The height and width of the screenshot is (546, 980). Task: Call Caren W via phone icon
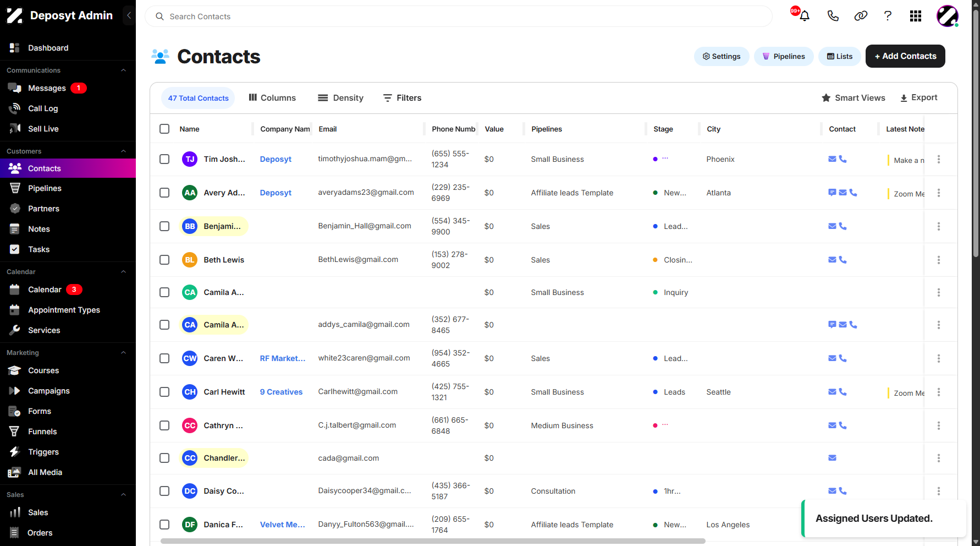(843, 358)
